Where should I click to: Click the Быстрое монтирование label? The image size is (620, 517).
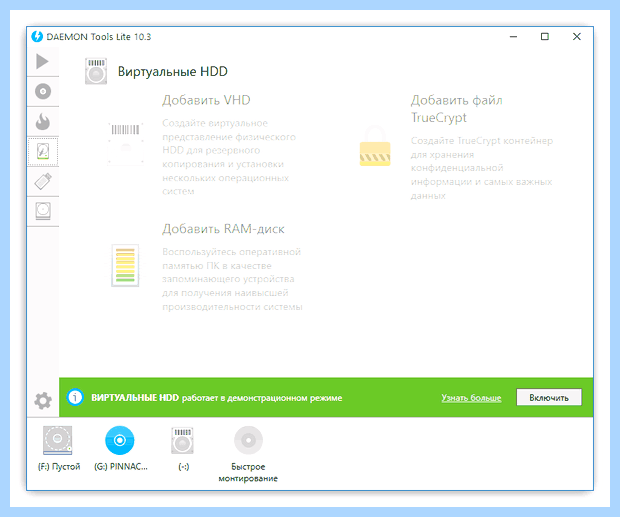pos(248,472)
